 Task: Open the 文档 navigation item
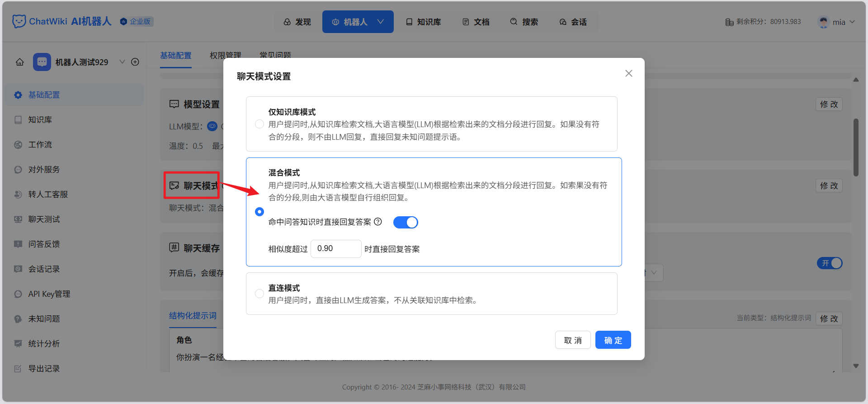[x=476, y=22]
